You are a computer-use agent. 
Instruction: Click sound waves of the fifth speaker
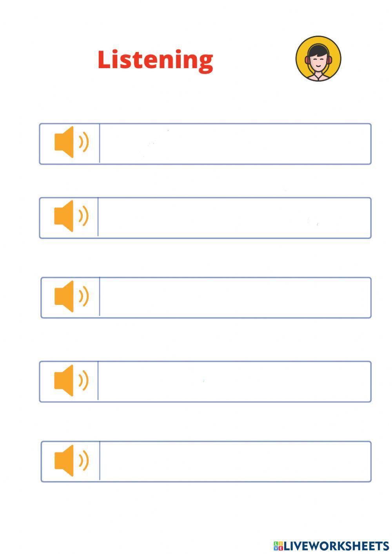pyautogui.click(x=83, y=460)
